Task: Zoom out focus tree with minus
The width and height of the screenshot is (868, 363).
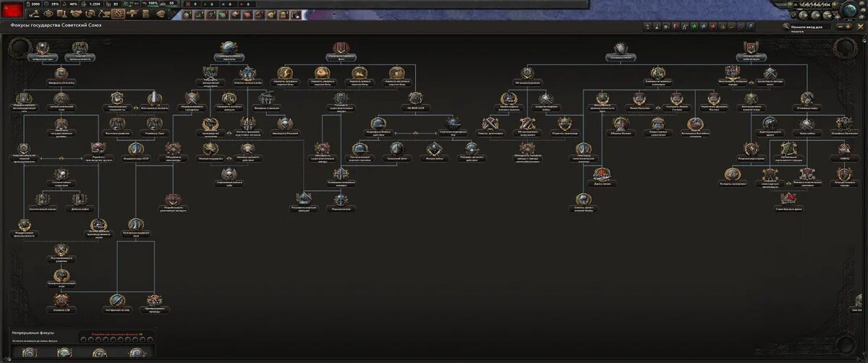Action: tap(840, 27)
